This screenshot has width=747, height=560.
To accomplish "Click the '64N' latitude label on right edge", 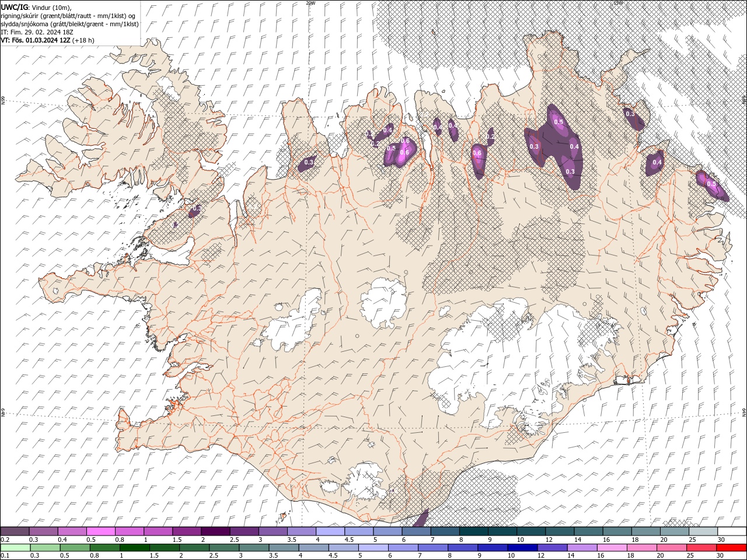I will pos(744,412).
